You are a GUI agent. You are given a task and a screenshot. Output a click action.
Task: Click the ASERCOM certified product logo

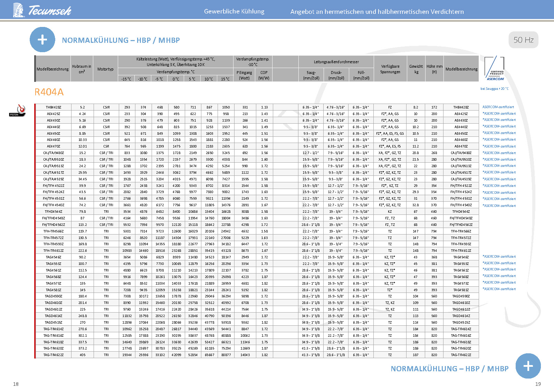(x=495, y=69)
